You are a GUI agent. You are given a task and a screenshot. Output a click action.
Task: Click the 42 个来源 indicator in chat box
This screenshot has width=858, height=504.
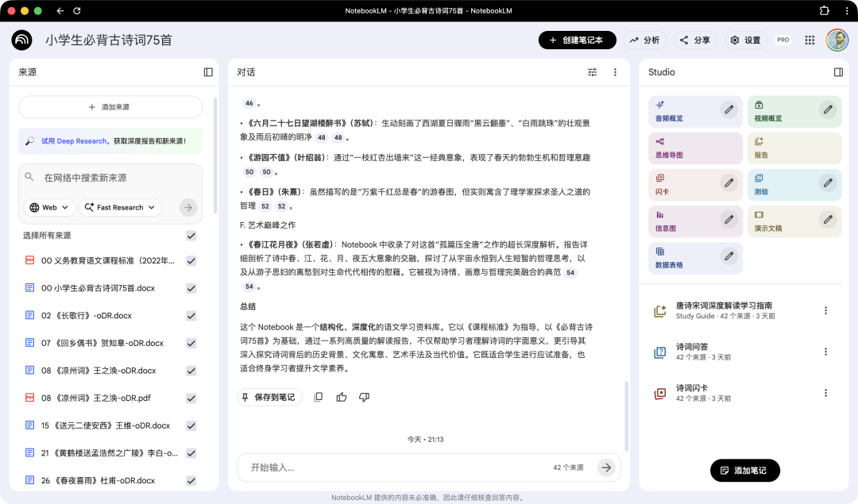pos(568,467)
